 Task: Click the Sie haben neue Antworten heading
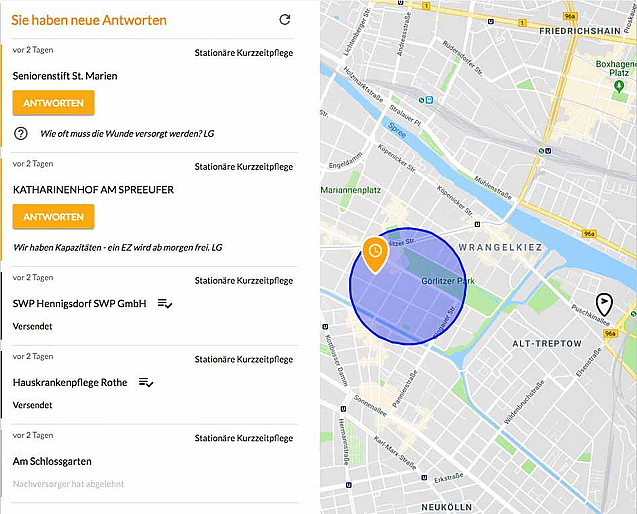tap(89, 20)
